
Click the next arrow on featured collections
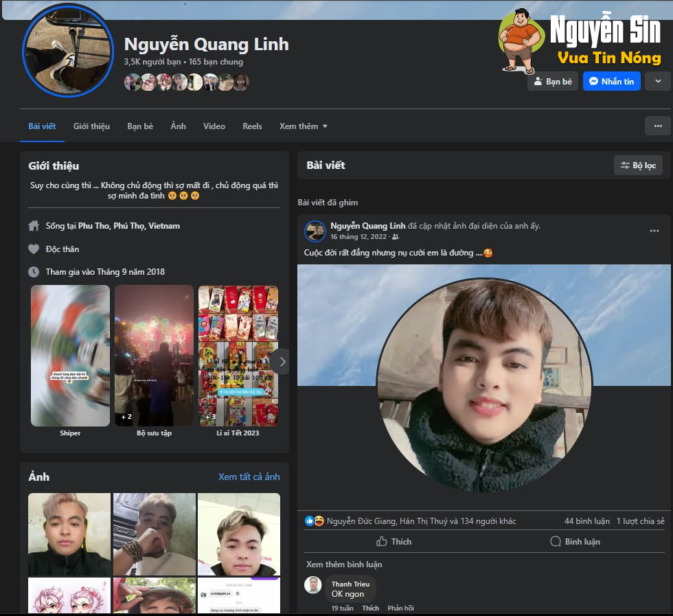tap(282, 361)
